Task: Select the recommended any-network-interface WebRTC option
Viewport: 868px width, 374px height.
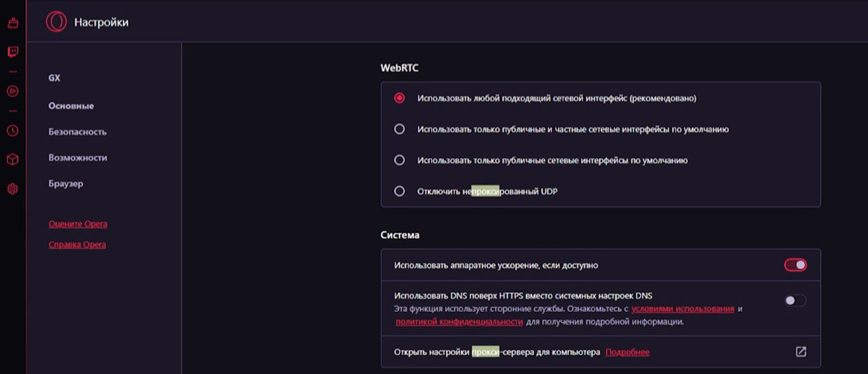Action: click(399, 98)
